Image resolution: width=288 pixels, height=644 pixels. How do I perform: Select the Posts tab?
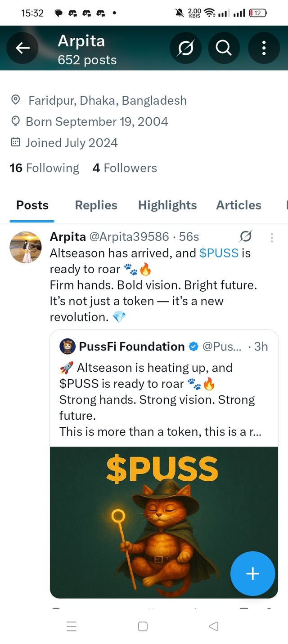coord(32,205)
